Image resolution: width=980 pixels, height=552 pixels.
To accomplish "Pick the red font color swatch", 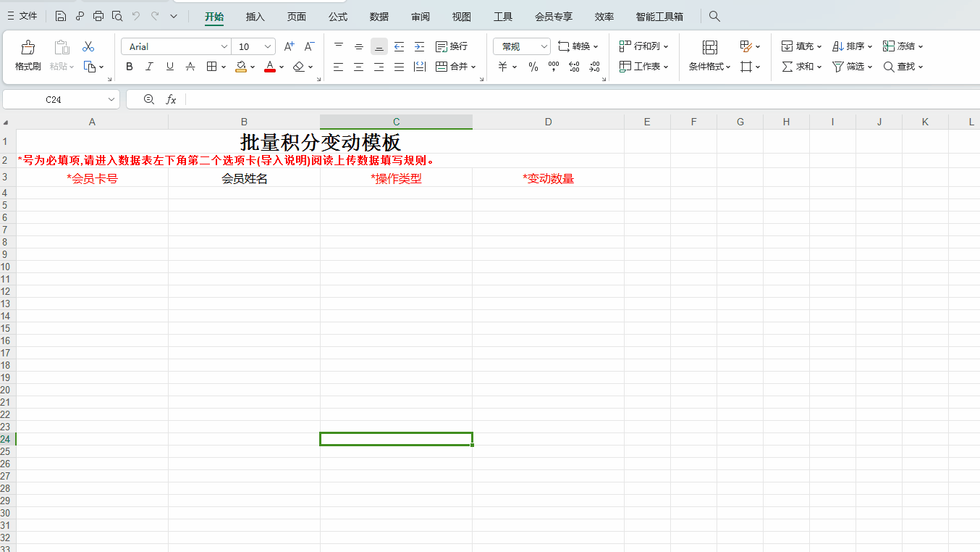I will 269,67.
